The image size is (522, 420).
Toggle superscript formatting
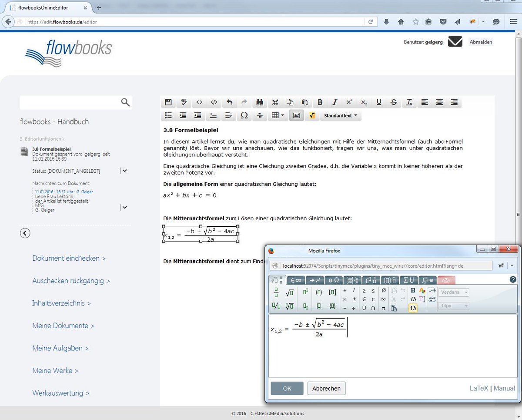(x=349, y=102)
